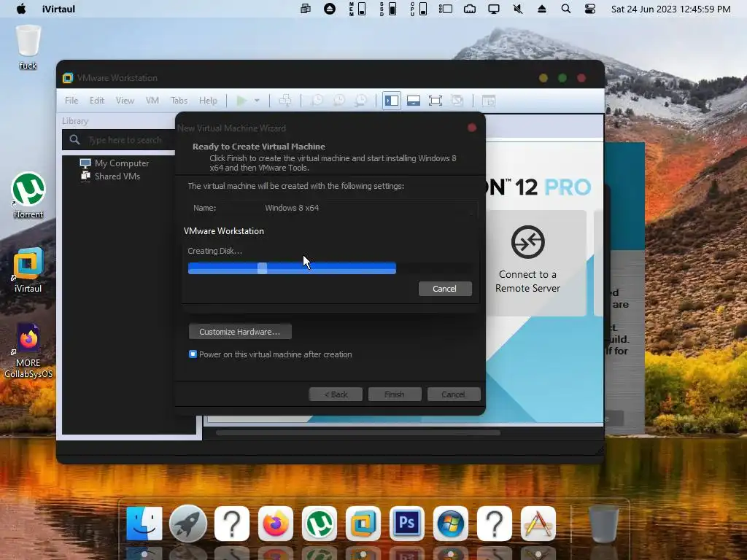Click the Back button in the wizard
Image resolution: width=747 pixels, height=560 pixels.
(x=336, y=394)
